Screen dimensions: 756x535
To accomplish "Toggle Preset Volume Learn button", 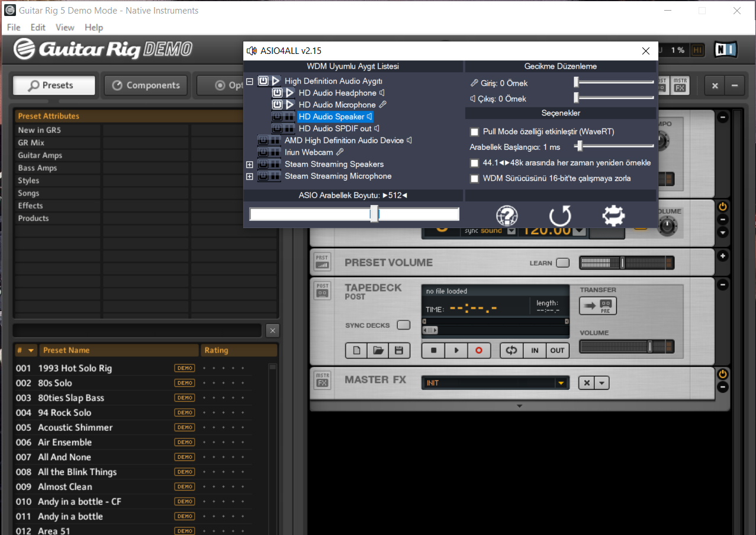I will click(x=563, y=262).
